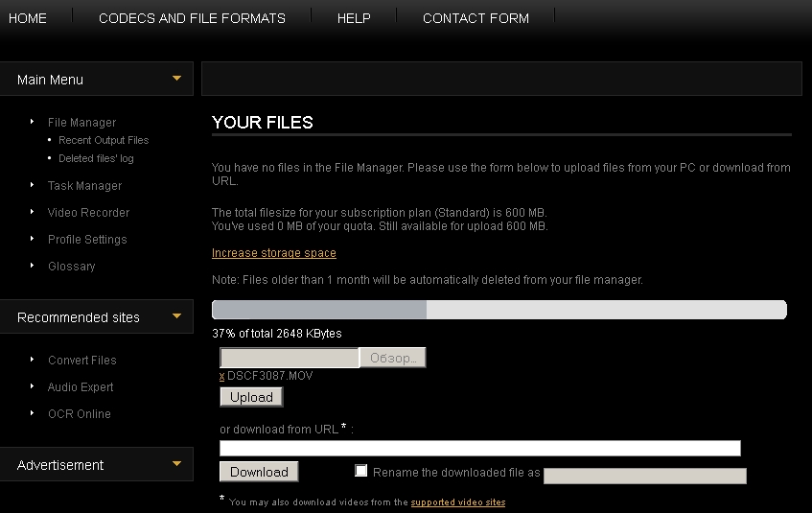812x513 pixels.
Task: Open the CONTACT FORM page
Action: (x=476, y=18)
